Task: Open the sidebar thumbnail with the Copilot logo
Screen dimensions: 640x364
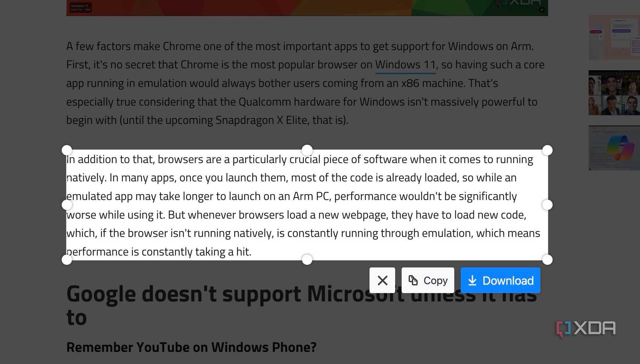Action: point(614,148)
